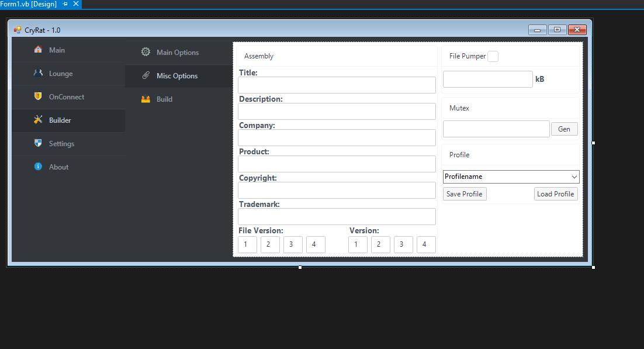Focus the Title input field
The height and width of the screenshot is (349, 644).
point(337,85)
